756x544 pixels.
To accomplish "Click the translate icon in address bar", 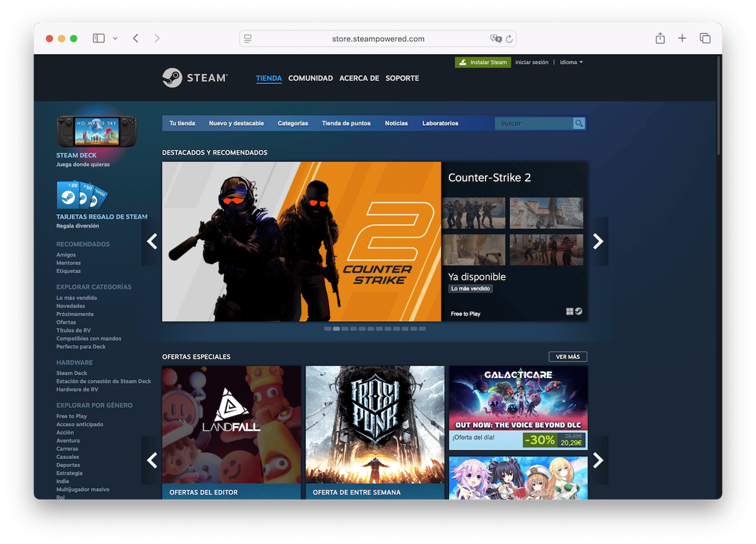I will click(496, 39).
